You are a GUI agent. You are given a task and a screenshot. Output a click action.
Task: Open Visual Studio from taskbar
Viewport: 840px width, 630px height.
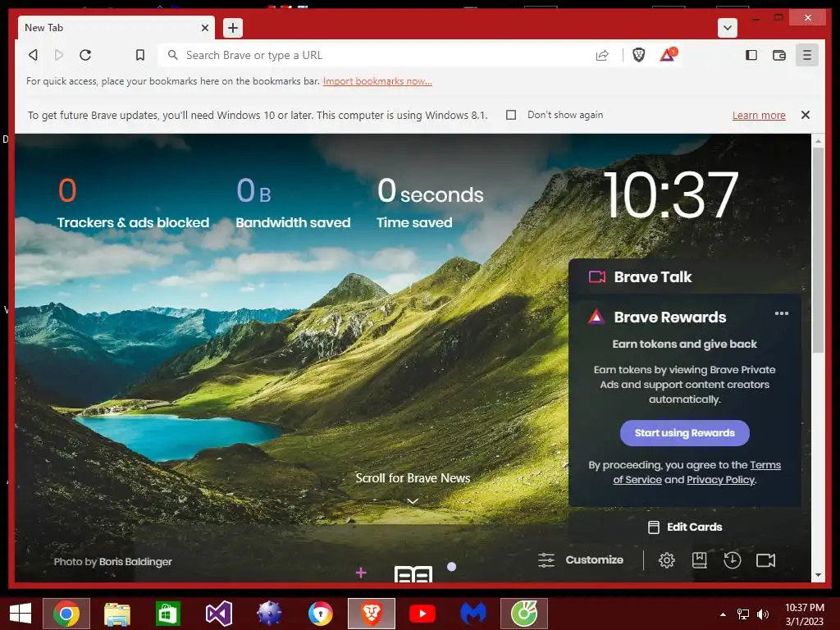(x=218, y=614)
